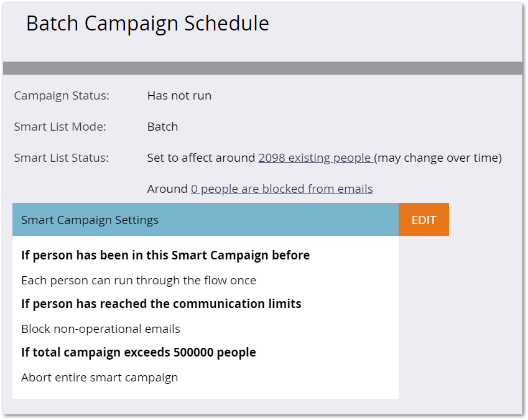Click the Abort entire smart campaign setting
Viewport: 528px width, 420px height.
[100, 377]
